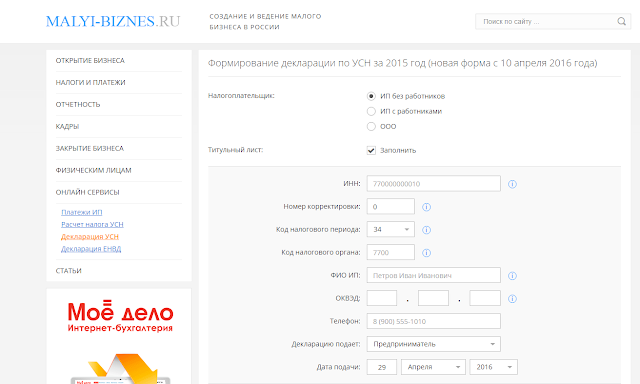Click the Налогоплательщик label
The height and width of the screenshot is (384, 640).
(241, 95)
